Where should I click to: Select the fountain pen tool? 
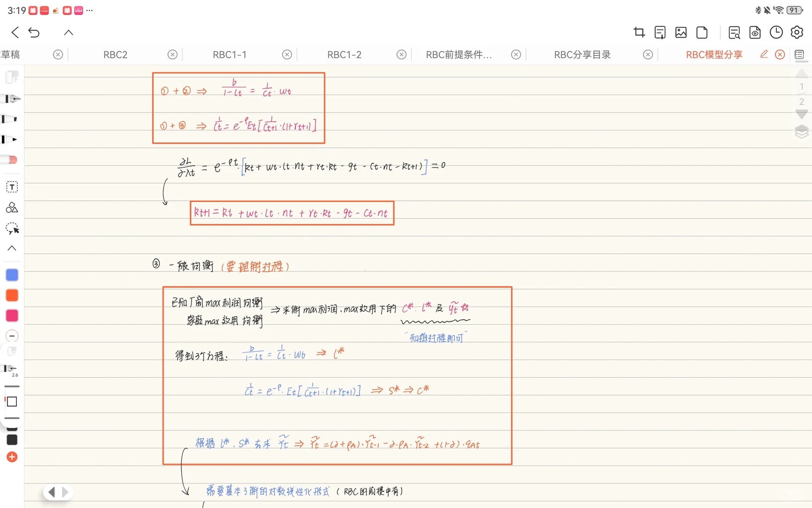click(12, 99)
